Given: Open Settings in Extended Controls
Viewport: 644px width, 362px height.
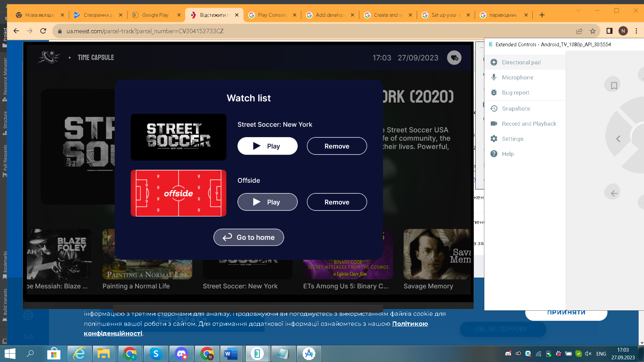Looking at the screenshot, I should tap(512, 139).
